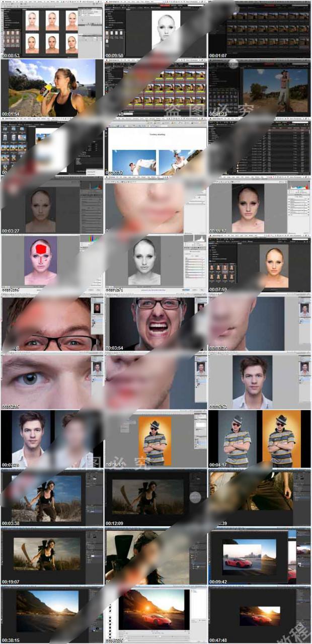The width and height of the screenshot is (312, 644).
Task: Open the thumbnail with red forehead mask
Action: tap(52, 264)
